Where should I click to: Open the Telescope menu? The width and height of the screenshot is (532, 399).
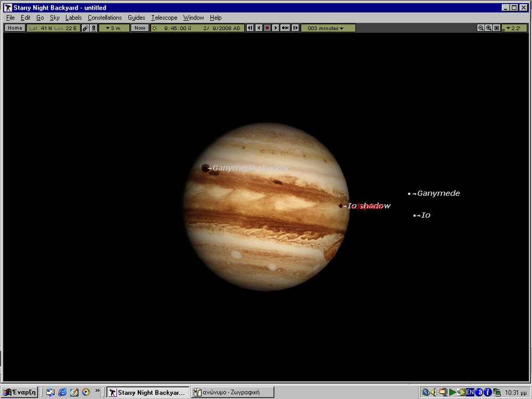pyautogui.click(x=164, y=18)
